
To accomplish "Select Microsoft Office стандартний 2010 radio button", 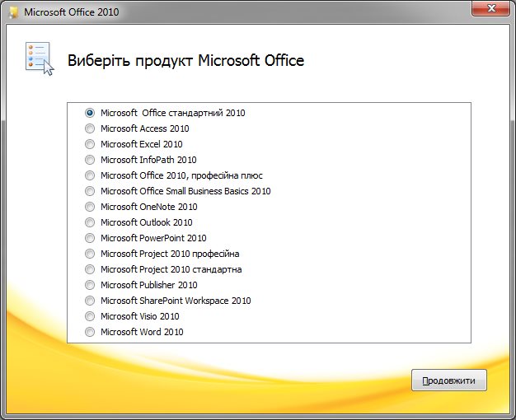I will point(90,113).
